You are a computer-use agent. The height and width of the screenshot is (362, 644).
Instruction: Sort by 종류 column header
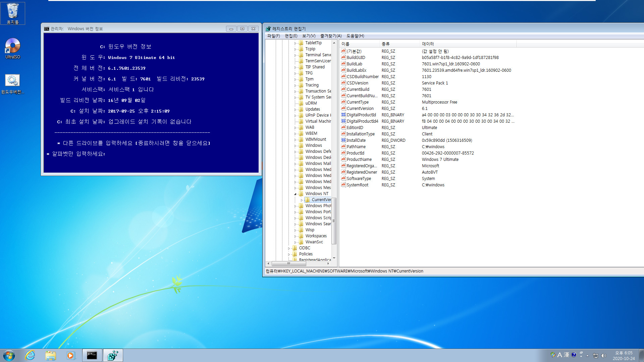399,44
